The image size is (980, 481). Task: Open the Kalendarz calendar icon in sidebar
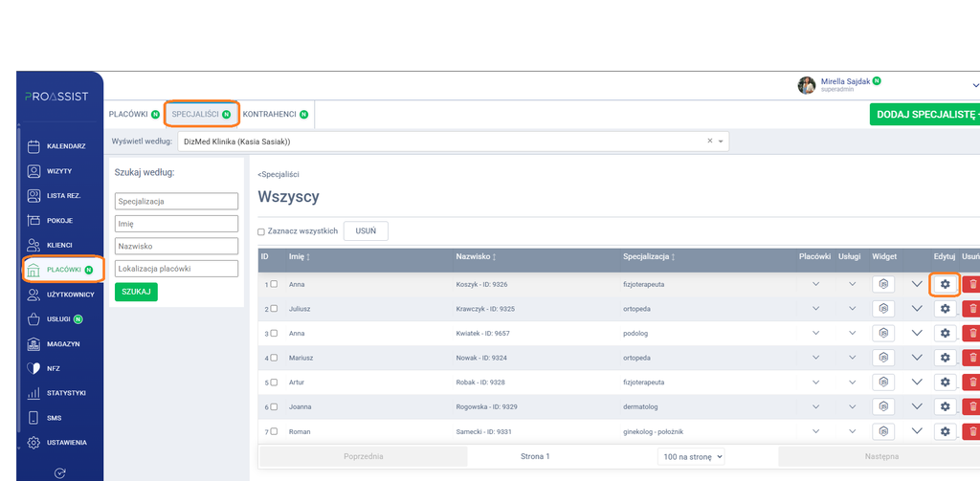pos(33,146)
